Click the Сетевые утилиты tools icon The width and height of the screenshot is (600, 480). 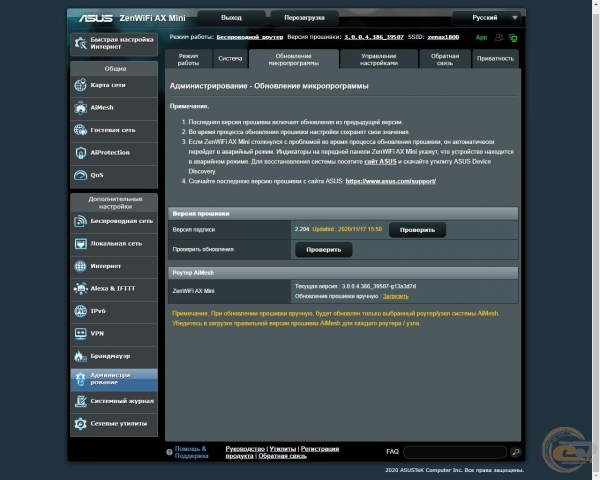pyautogui.click(x=80, y=424)
